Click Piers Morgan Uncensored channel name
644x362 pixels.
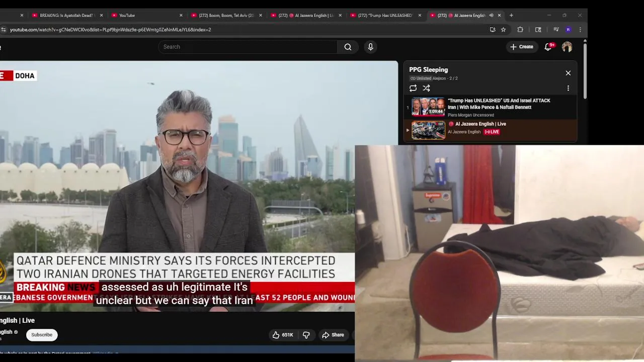tap(471, 115)
